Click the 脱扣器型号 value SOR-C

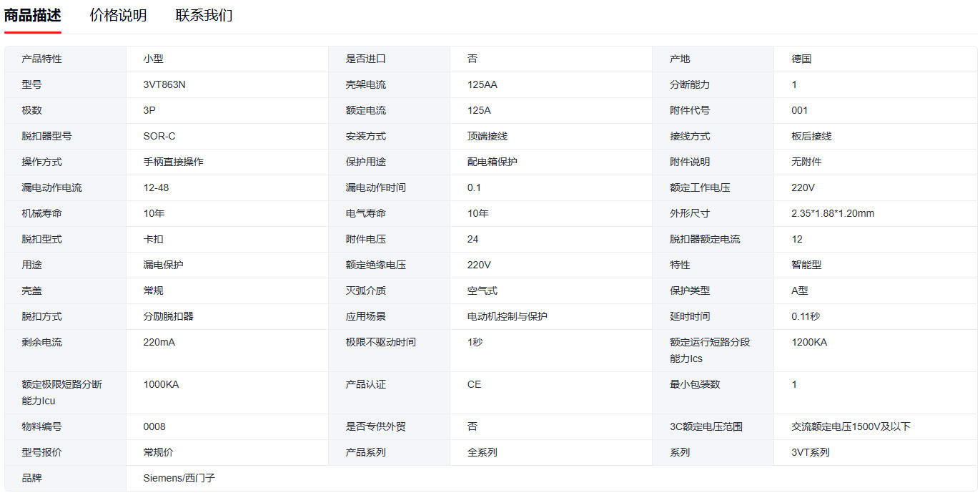coord(159,136)
